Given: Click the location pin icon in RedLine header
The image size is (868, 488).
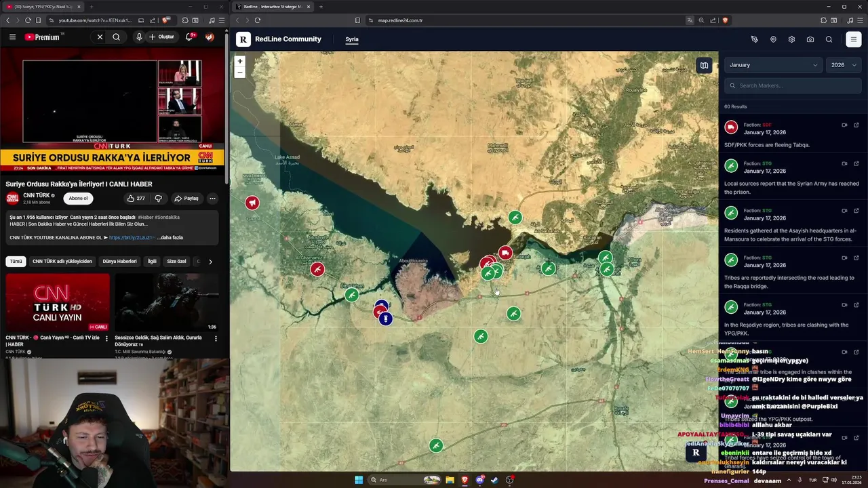Looking at the screenshot, I should [773, 39].
